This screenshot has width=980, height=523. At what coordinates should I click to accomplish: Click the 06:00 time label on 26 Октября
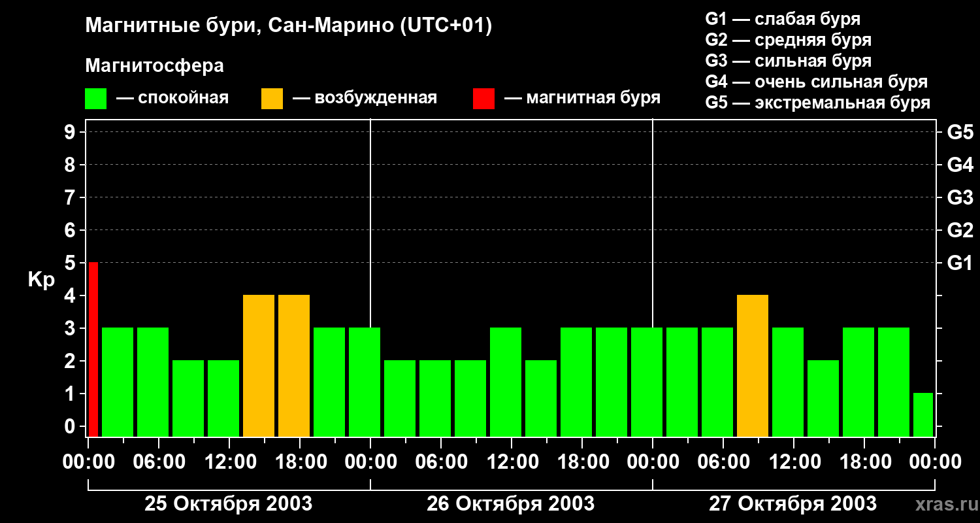[442, 462]
